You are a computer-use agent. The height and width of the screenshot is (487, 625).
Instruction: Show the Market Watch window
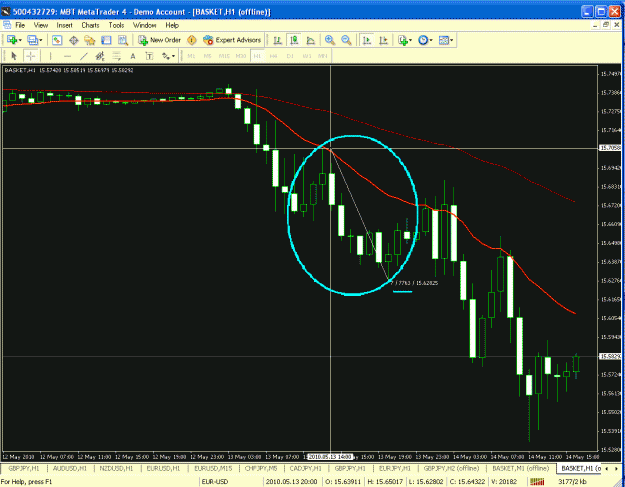pyautogui.click(x=57, y=40)
